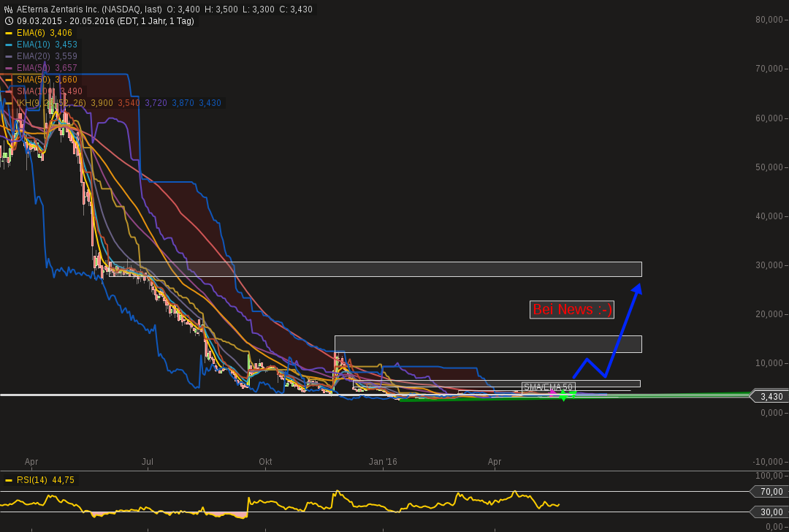Click the 20,000 price axis label
Image resolution: width=789 pixels, height=532 pixels.
click(x=769, y=314)
